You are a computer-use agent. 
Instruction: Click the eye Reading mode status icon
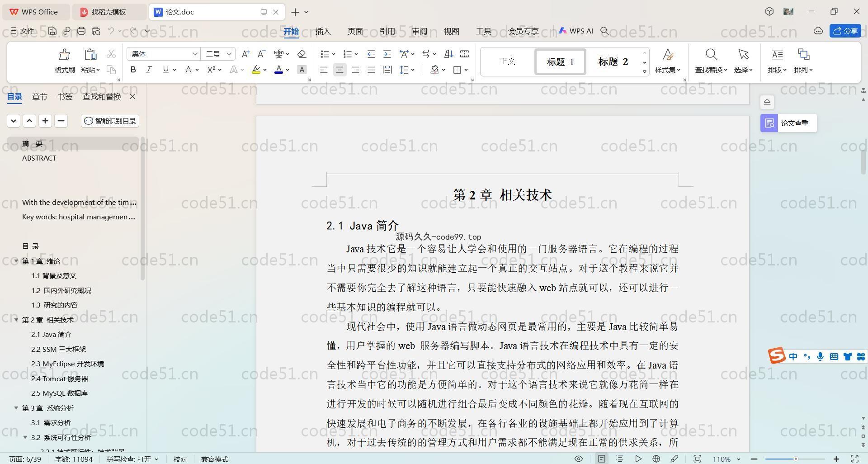(578, 459)
